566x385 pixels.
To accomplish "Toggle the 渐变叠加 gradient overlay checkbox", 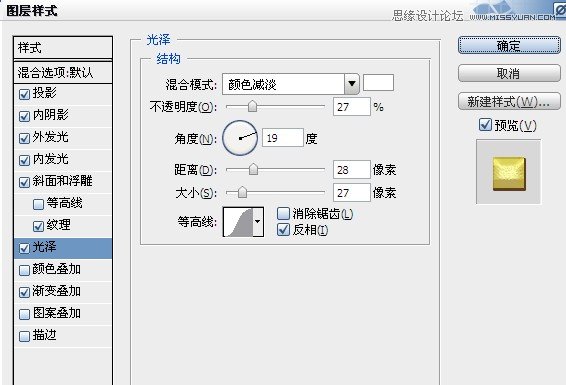I will (24, 293).
